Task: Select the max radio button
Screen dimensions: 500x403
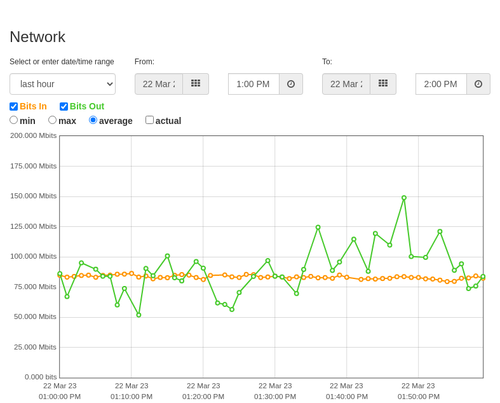Action: point(52,120)
